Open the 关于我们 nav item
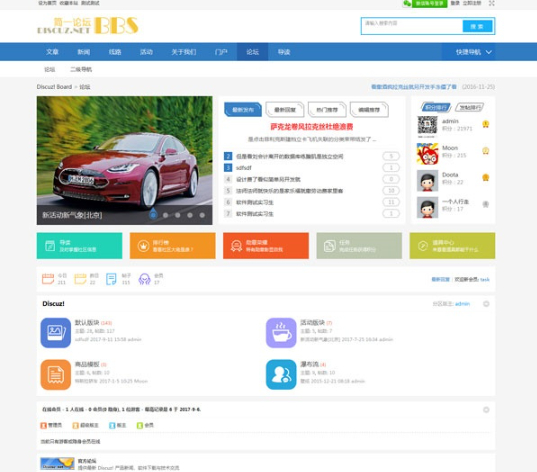The image size is (537, 472). 184,52
